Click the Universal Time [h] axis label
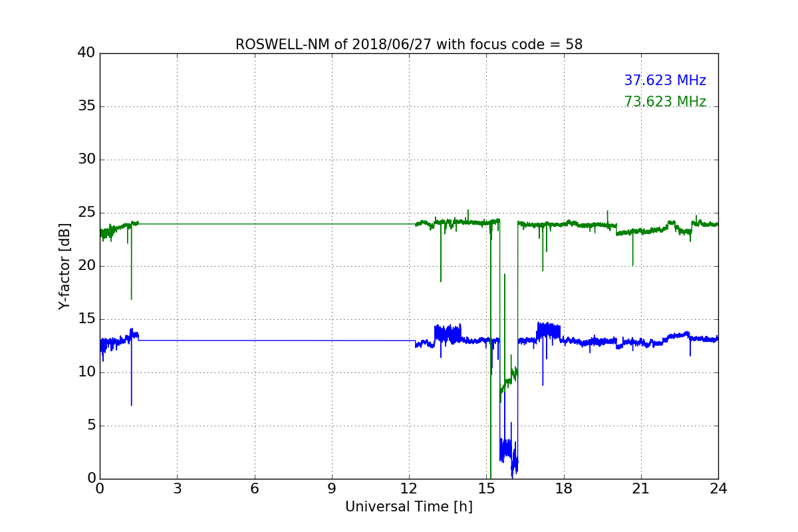The height and width of the screenshot is (532, 798). pyautogui.click(x=409, y=507)
